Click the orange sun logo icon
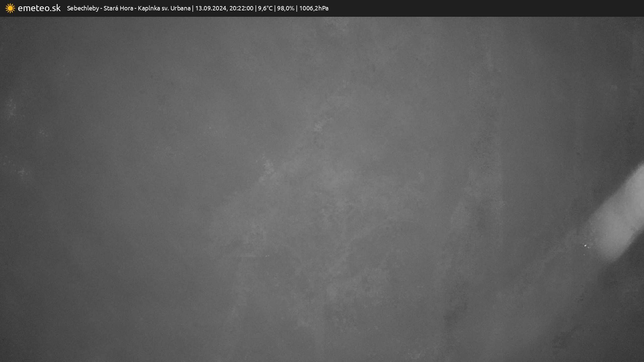Viewport: 644px width, 362px height. pos(10,8)
